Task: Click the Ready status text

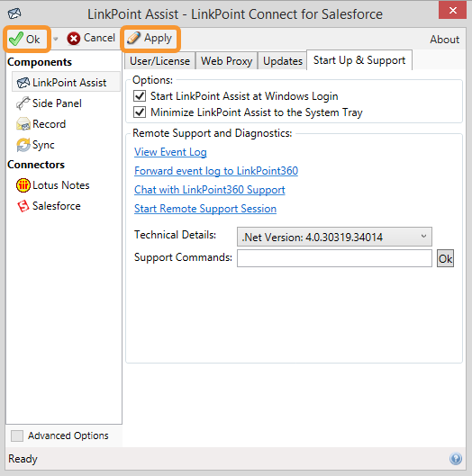Action: pos(23,459)
